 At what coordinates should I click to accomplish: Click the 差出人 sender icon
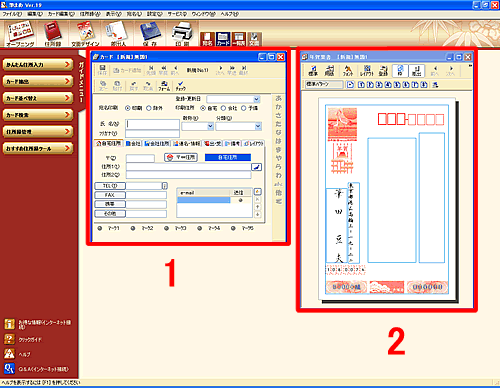coord(118,34)
